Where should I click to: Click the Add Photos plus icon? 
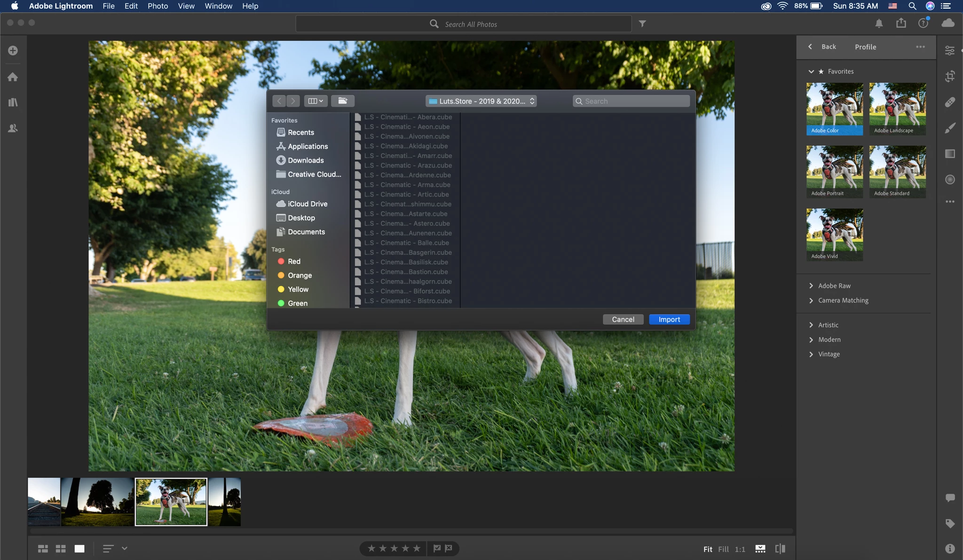[x=13, y=50]
